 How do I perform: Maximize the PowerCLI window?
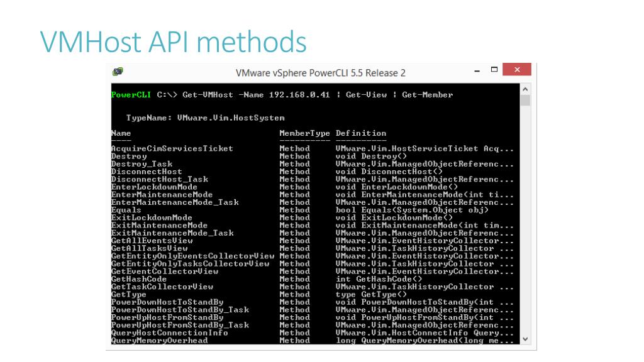click(x=494, y=70)
